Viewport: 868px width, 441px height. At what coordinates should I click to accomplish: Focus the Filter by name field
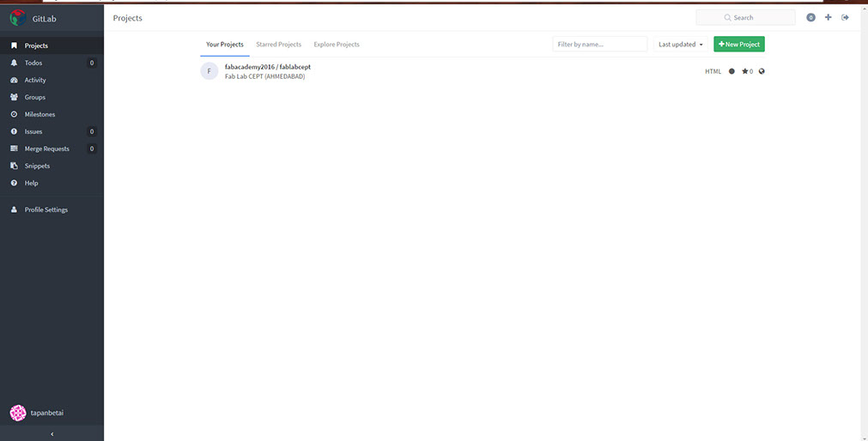(599, 45)
